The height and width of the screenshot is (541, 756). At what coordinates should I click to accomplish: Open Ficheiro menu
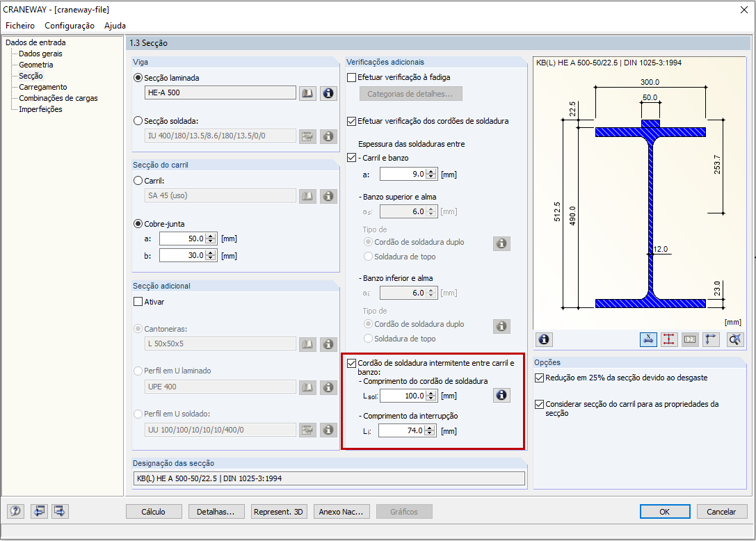[20, 26]
